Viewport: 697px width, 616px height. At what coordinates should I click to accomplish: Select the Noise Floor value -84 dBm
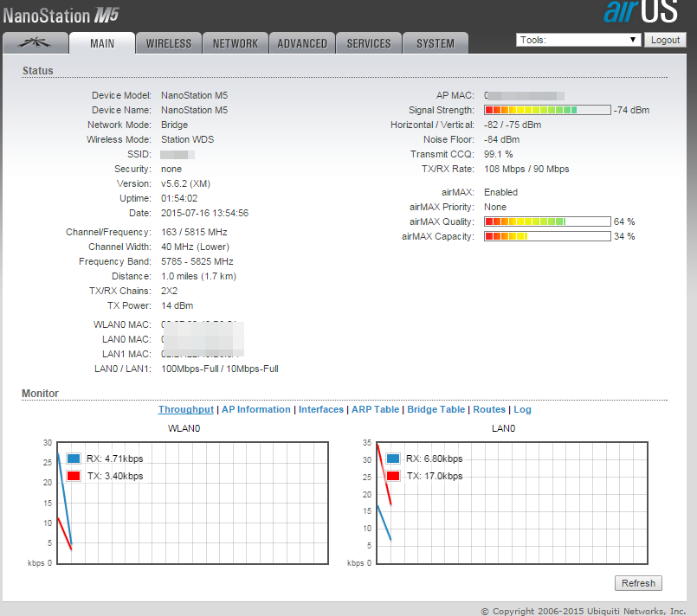(x=501, y=139)
